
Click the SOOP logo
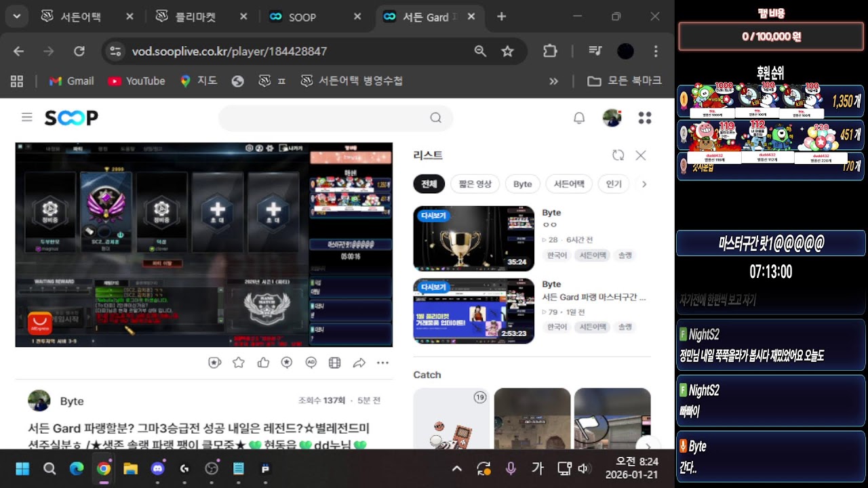point(71,118)
